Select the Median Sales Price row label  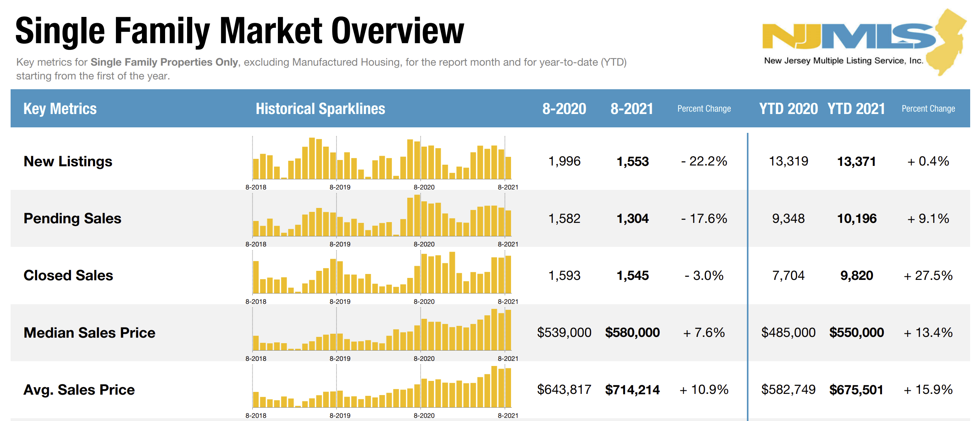90,333
